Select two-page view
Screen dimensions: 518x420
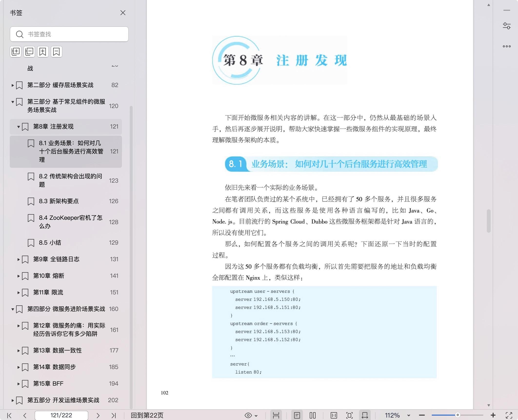click(313, 415)
